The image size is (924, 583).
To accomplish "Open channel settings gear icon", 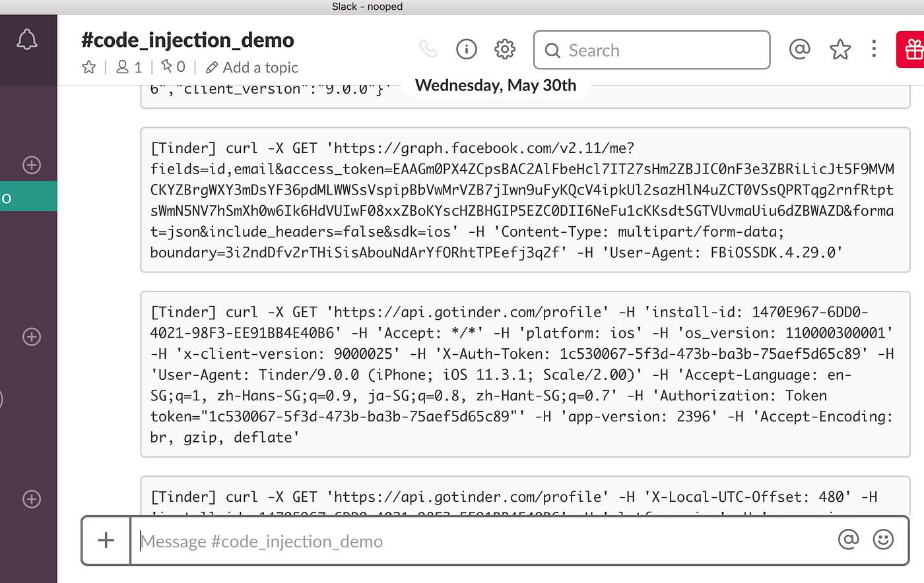I will (x=505, y=49).
